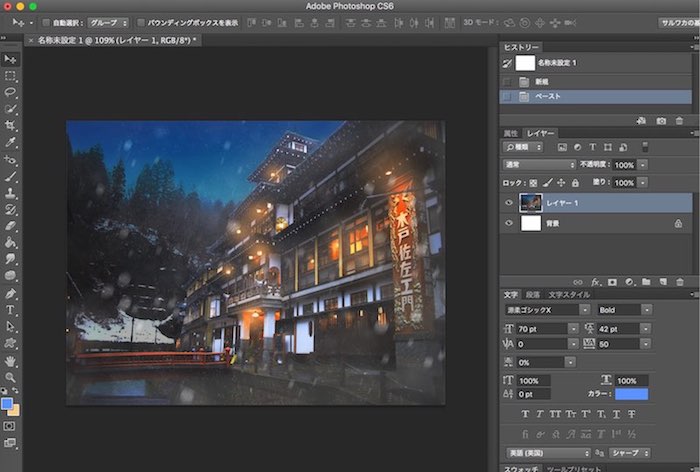This screenshot has height=472, width=700.
Task: Click the サルワカ workspace button
Action: tap(677, 22)
